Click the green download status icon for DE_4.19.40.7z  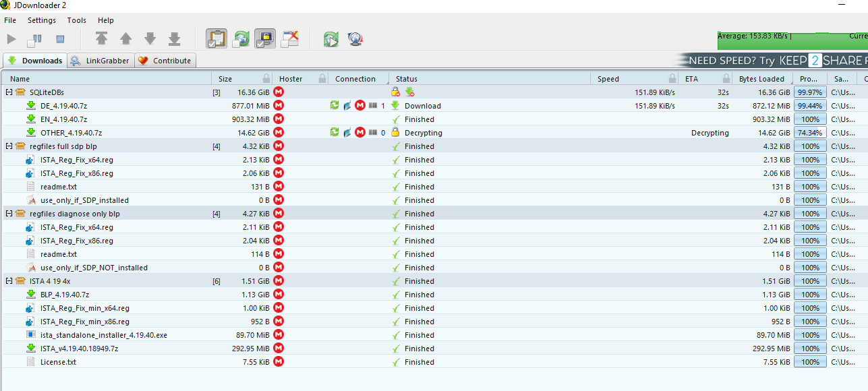point(395,106)
